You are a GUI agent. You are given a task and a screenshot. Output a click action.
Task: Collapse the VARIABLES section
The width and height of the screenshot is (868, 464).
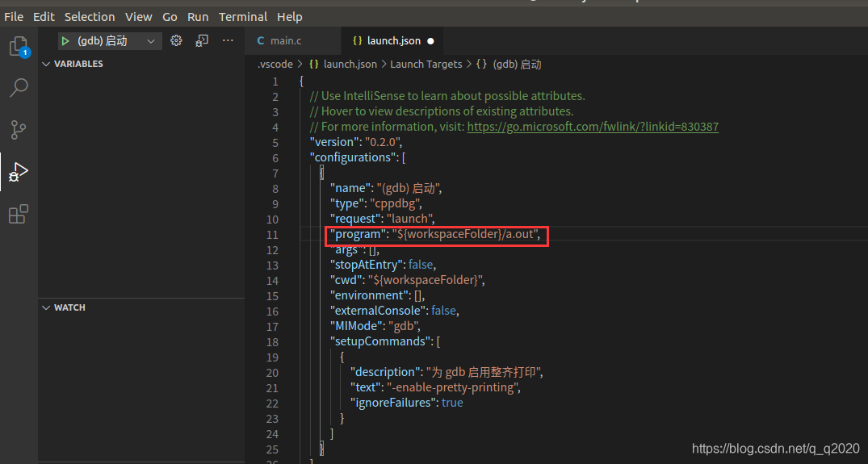pos(46,64)
